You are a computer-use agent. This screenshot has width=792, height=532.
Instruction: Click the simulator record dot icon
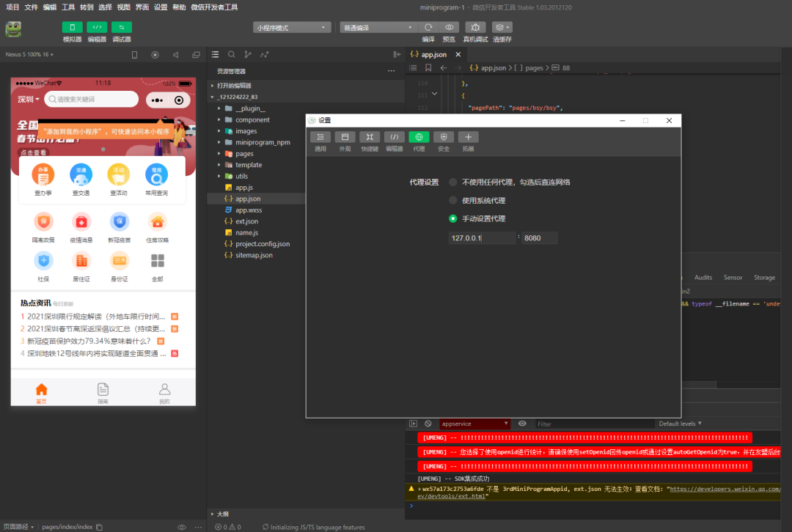(x=155, y=54)
